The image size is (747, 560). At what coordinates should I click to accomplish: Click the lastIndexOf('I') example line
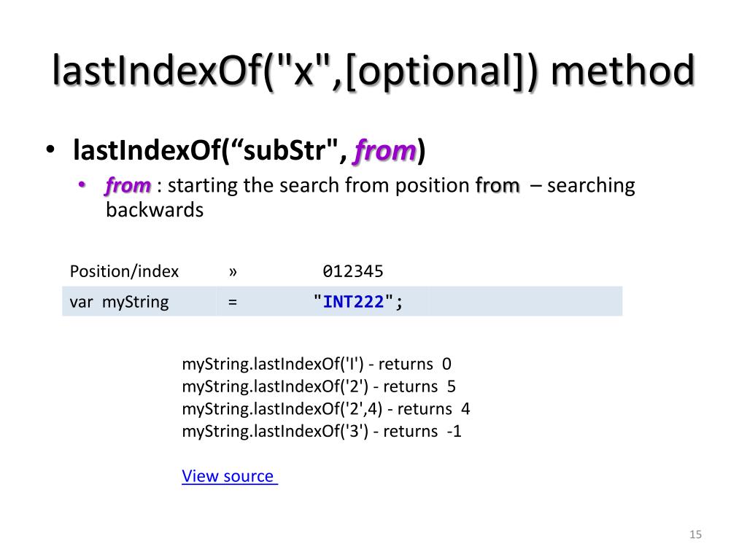point(317,365)
